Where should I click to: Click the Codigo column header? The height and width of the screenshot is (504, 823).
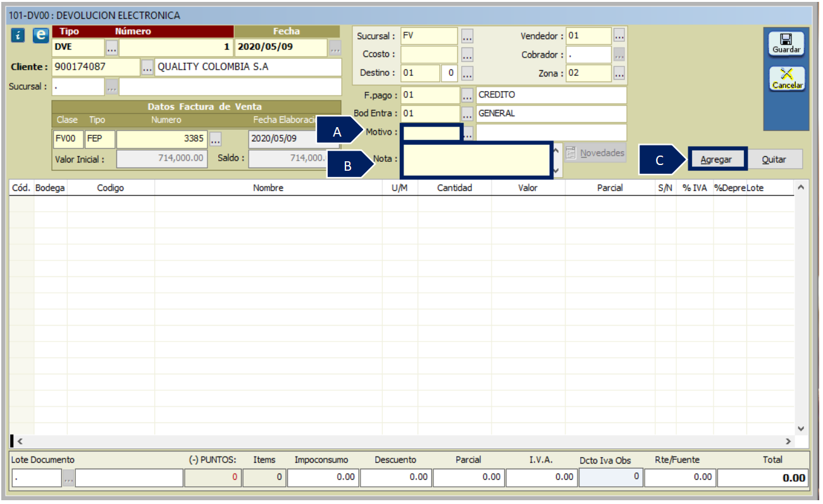pos(111,188)
